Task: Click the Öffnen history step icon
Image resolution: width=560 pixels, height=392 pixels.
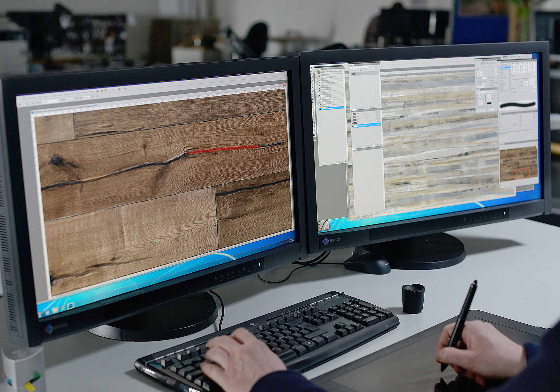Action: point(319,76)
